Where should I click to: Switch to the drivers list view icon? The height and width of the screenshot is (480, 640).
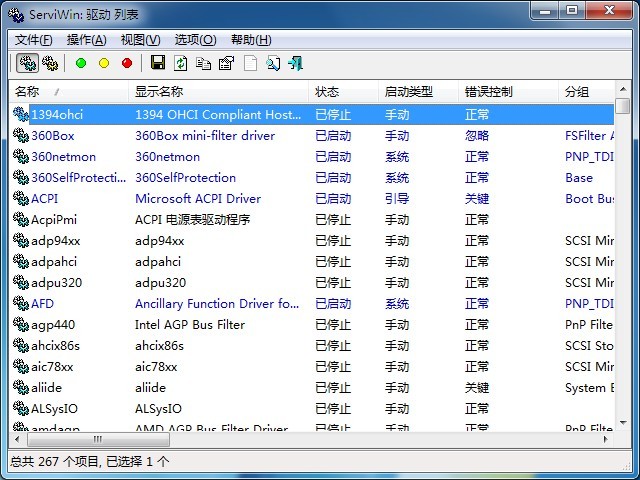[28, 63]
